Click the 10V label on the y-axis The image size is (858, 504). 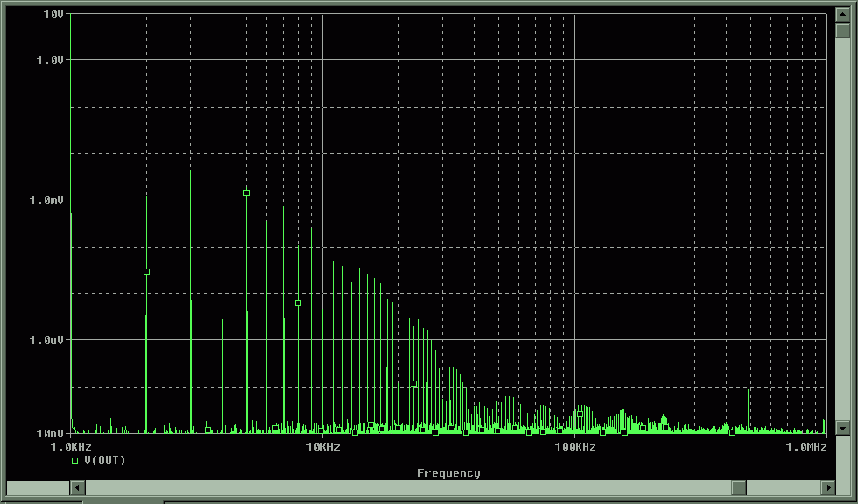coord(53,14)
